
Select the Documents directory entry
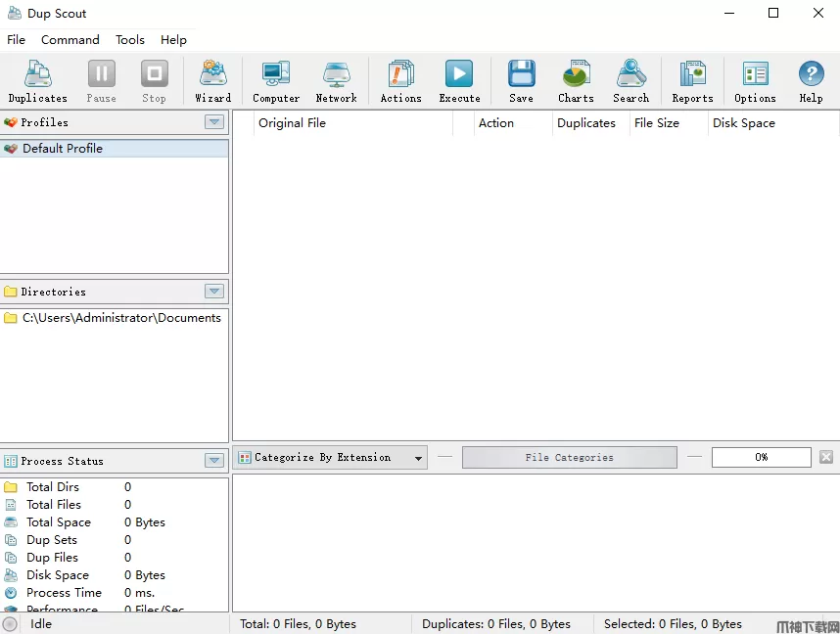click(121, 318)
